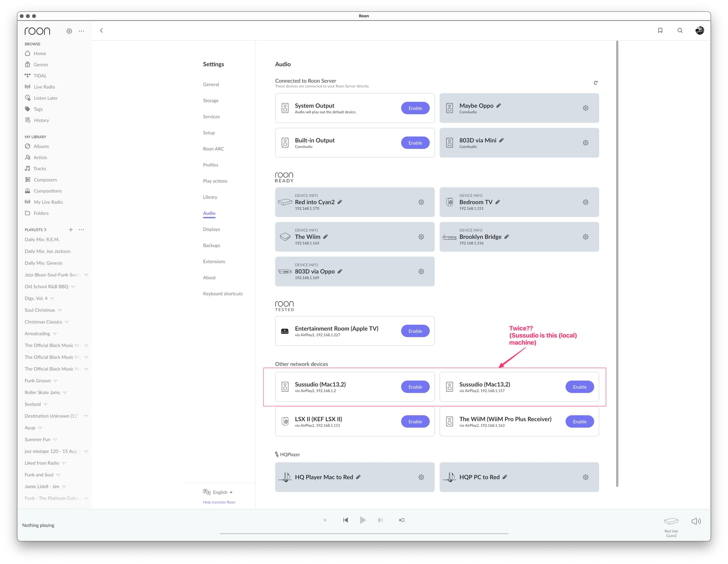Image resolution: width=728 pixels, height=564 pixels.
Task: Enable LSX II KEF speaker output
Action: point(415,421)
